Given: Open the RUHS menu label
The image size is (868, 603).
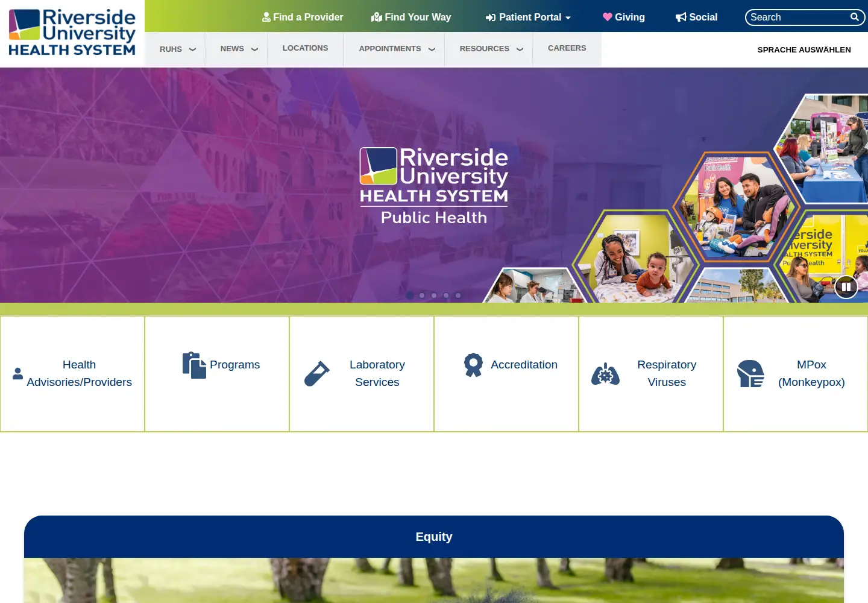Looking at the screenshot, I should (171, 49).
